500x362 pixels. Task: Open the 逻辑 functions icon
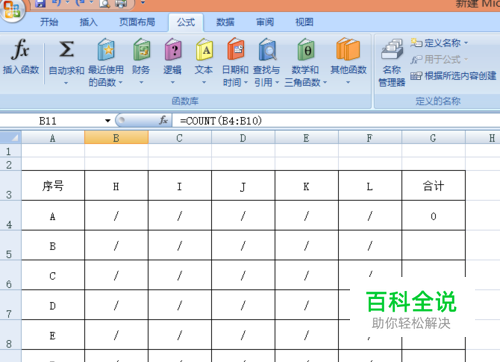pos(173,49)
